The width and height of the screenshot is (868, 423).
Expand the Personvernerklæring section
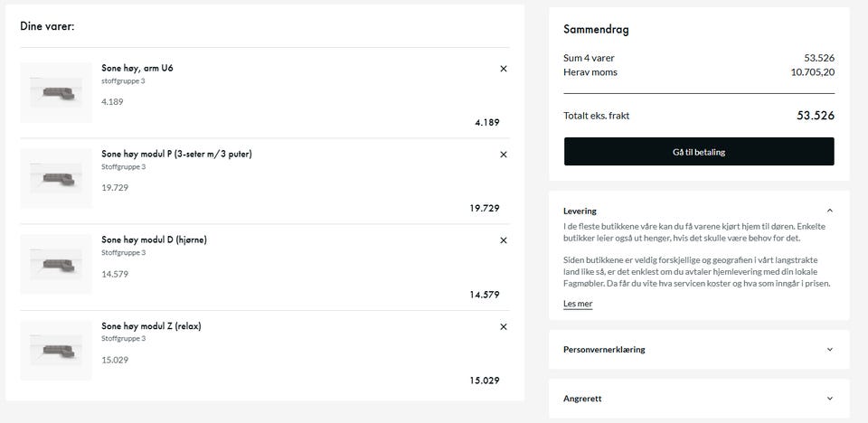[830, 349]
